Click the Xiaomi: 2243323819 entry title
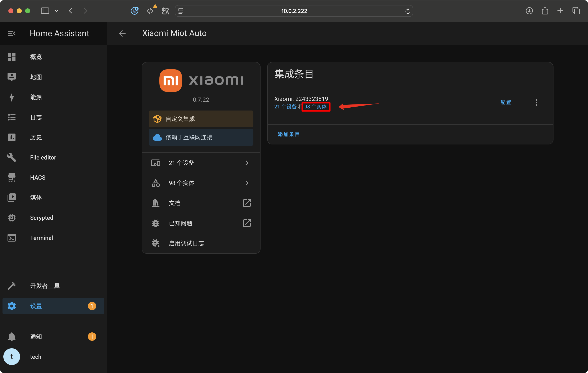 [x=301, y=99]
